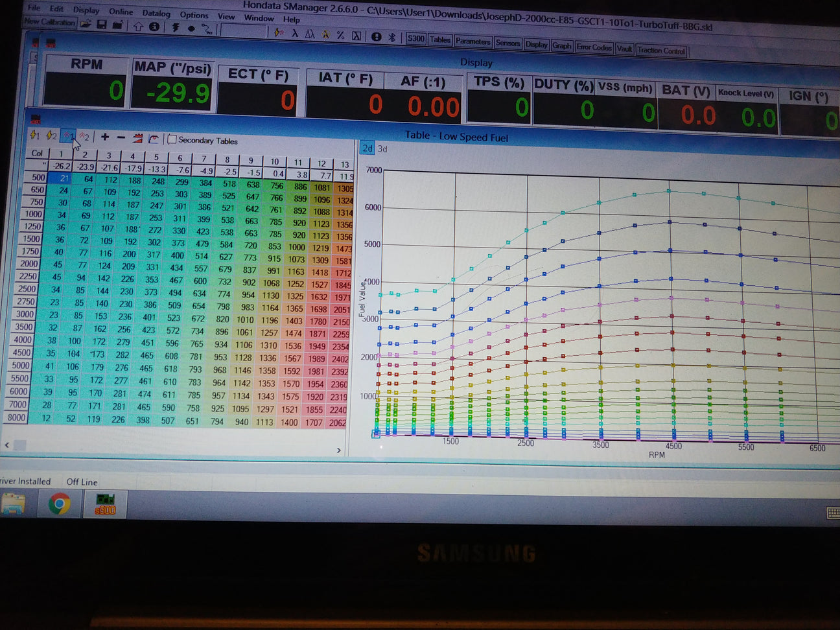Screen dimensions: 840x630
Task: Open the Datalog menu
Action: (x=156, y=13)
